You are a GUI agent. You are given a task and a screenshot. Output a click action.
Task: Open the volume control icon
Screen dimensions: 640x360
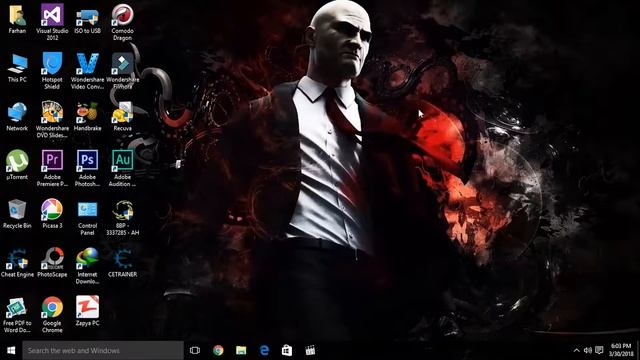(x=588, y=350)
